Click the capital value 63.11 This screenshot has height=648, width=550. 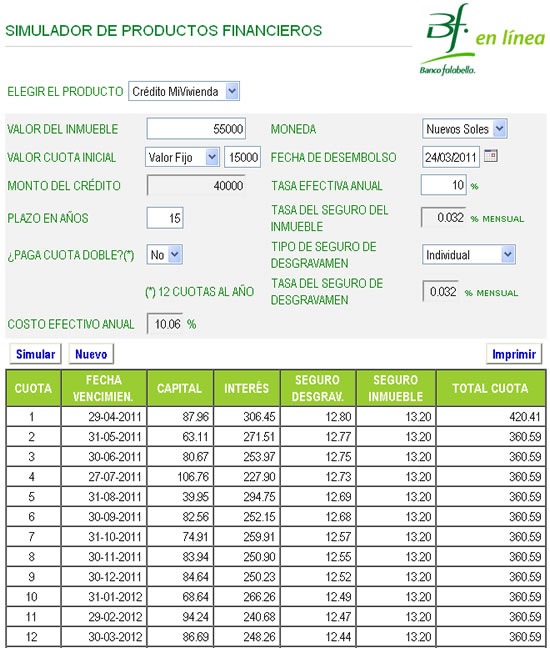(180, 436)
